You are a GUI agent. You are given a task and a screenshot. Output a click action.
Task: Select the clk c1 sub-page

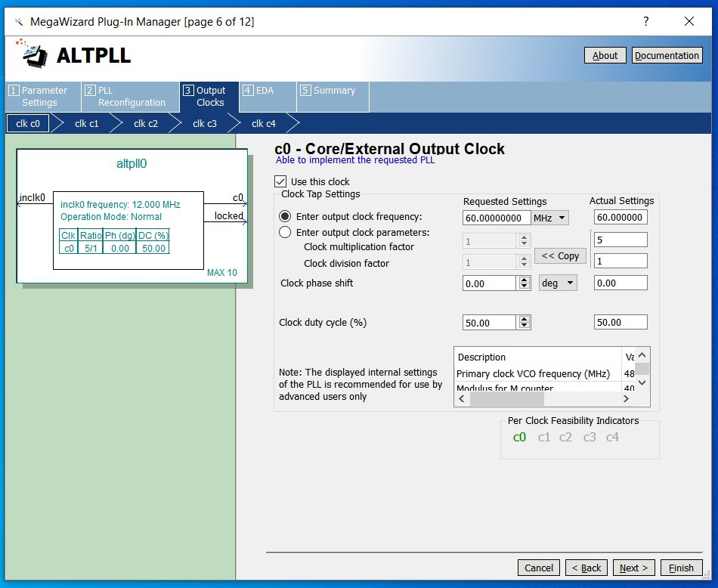pyautogui.click(x=87, y=124)
